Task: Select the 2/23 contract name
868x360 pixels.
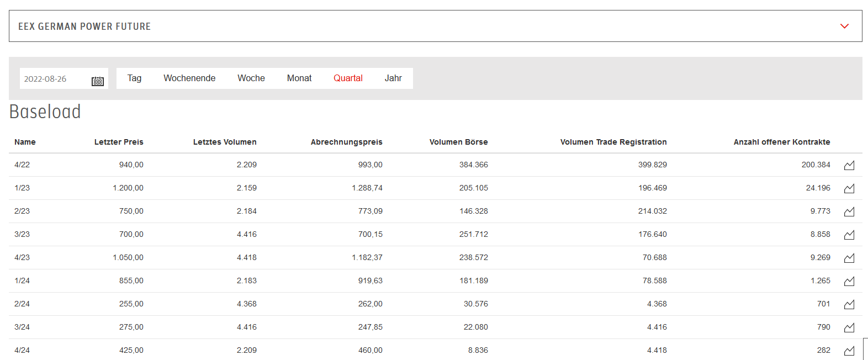Action: click(x=22, y=211)
